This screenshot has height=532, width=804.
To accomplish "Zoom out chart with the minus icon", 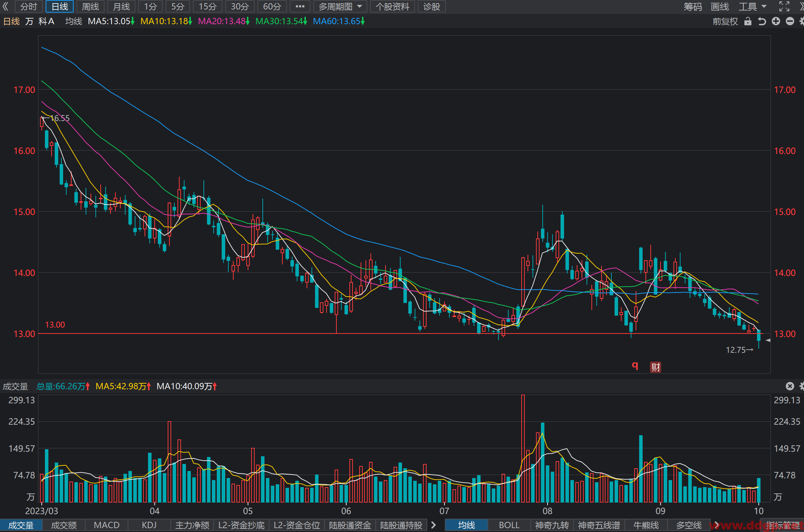I will [790, 21].
